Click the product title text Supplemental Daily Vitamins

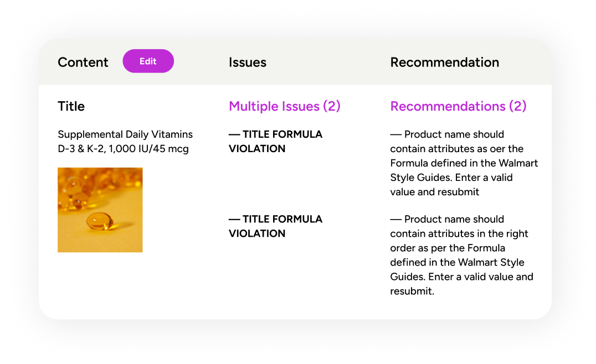click(x=125, y=134)
